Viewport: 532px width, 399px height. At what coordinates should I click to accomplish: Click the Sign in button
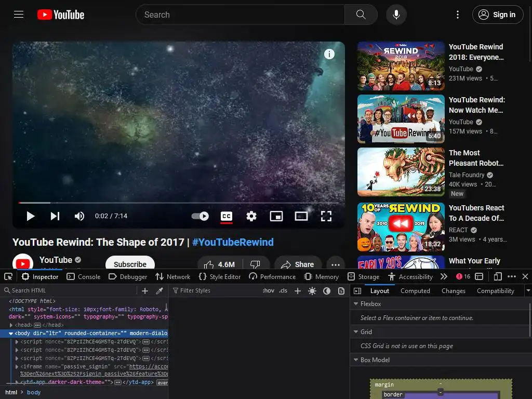click(x=498, y=15)
